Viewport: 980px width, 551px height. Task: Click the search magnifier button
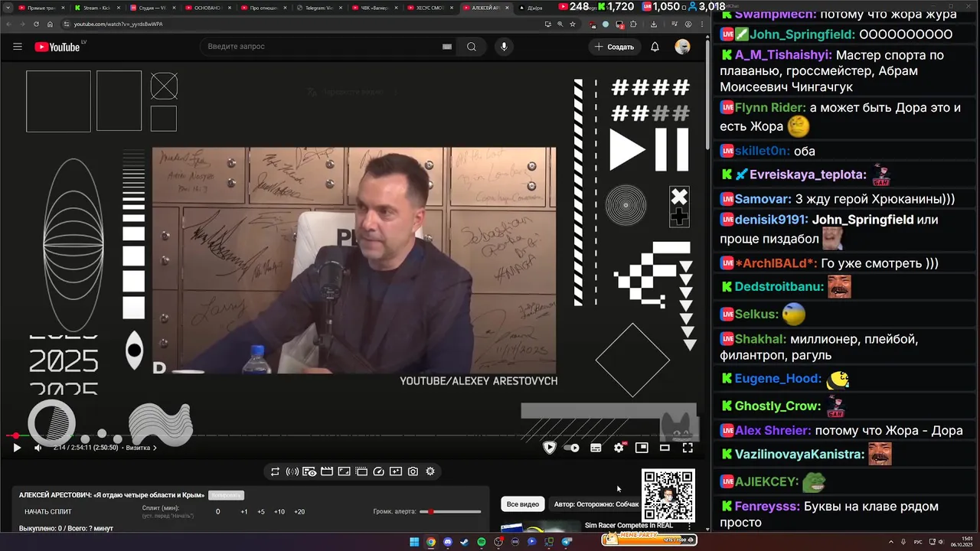472,47
